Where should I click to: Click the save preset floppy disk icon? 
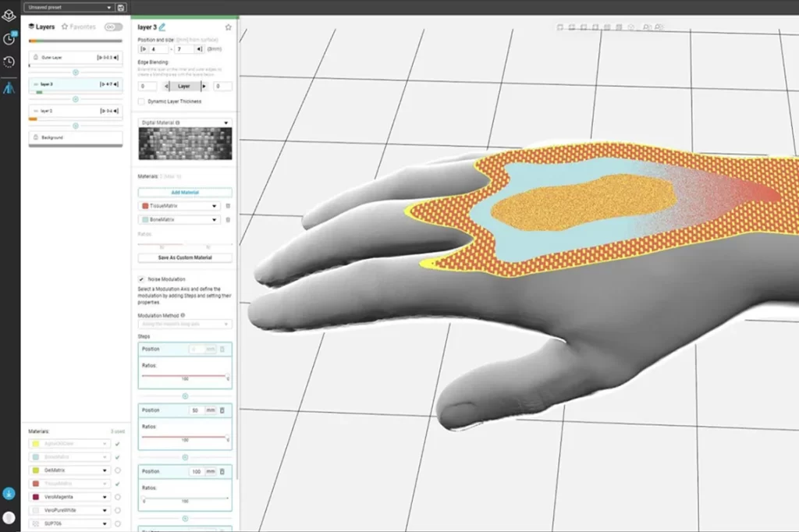(x=120, y=7)
